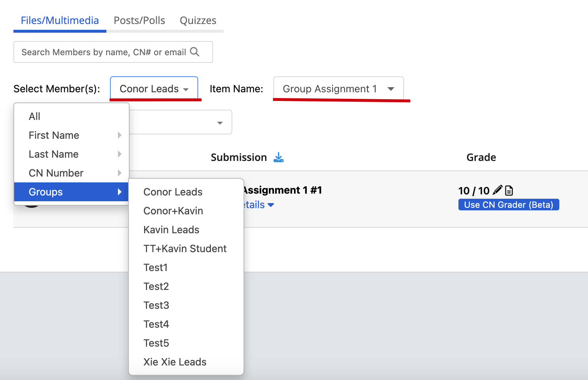Select the highlighted Groups menu item
Screen dimensions: 588x380
tap(71, 192)
